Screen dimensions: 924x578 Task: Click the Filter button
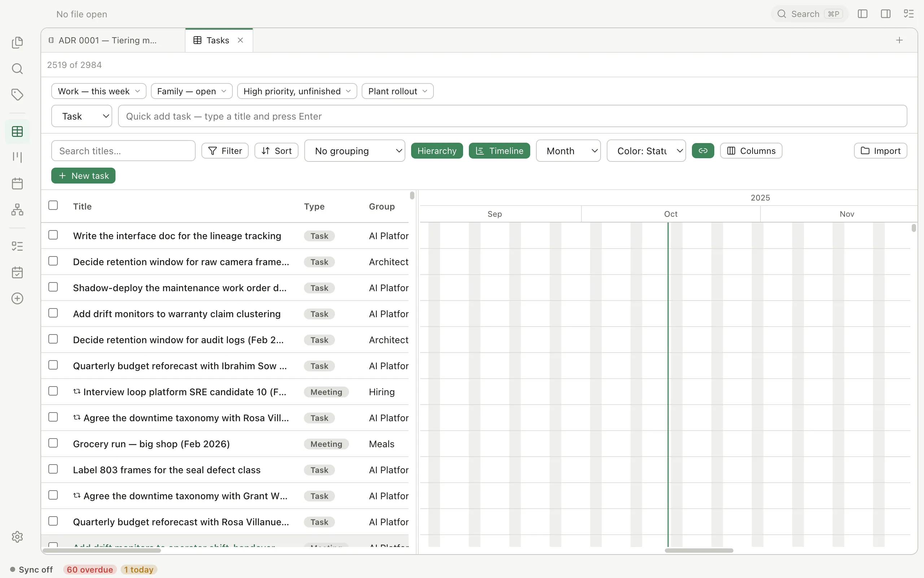point(225,151)
